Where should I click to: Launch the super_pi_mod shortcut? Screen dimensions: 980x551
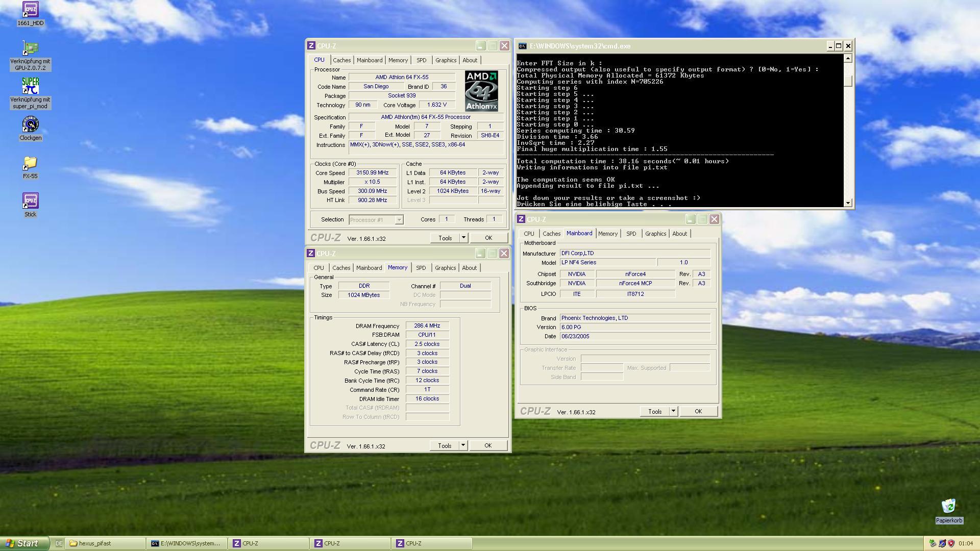coord(30,86)
